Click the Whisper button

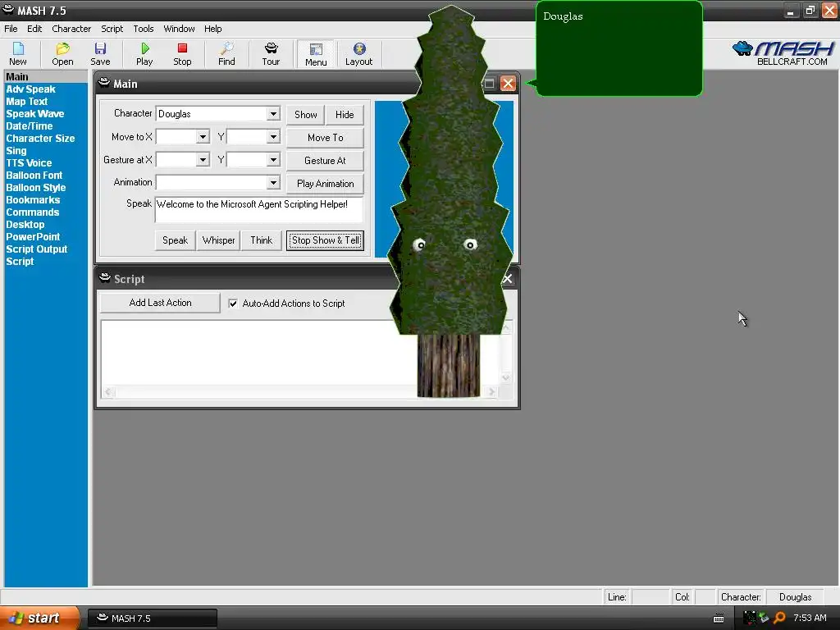(x=218, y=240)
